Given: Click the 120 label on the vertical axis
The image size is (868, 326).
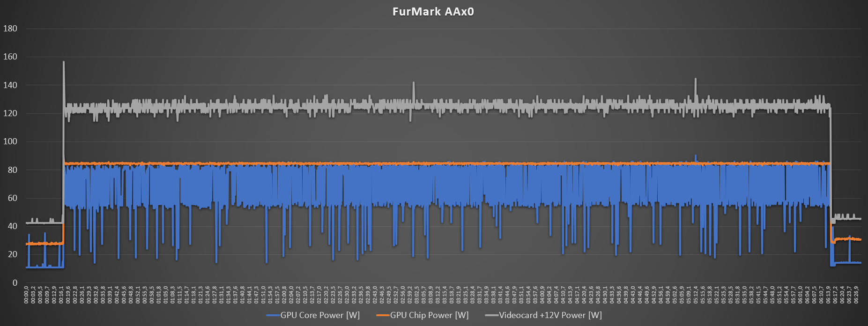Looking at the screenshot, I should 10,113.
